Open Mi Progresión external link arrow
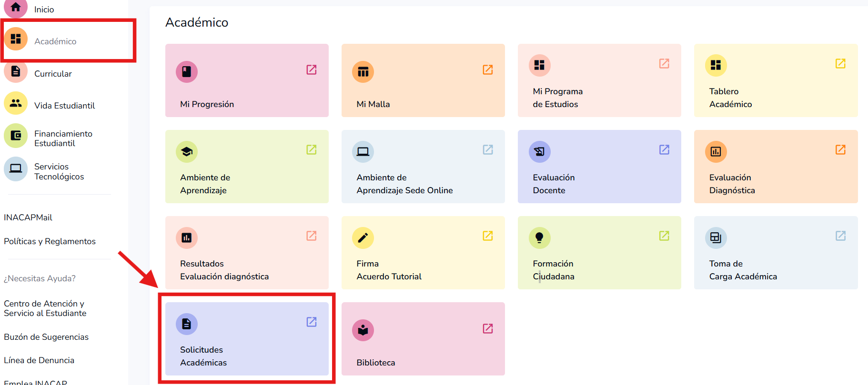The width and height of the screenshot is (868, 385). (x=312, y=69)
